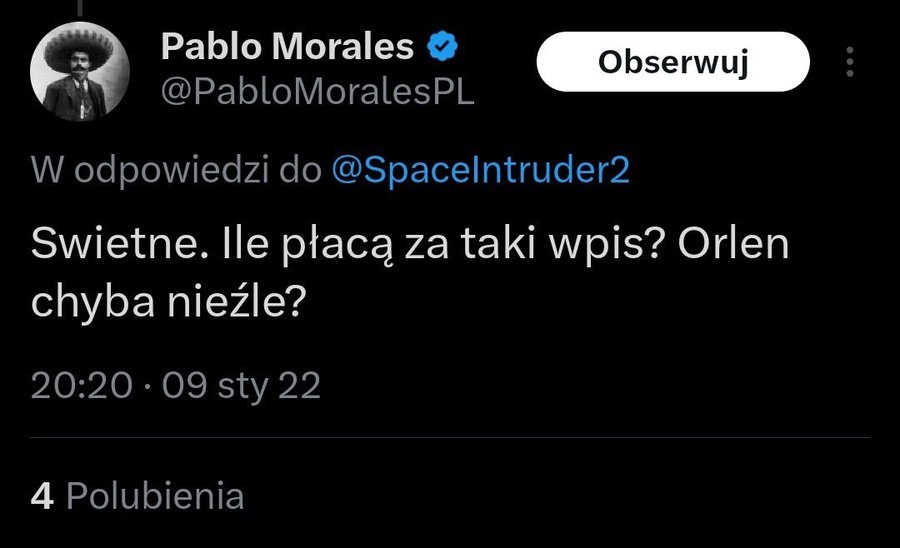
Task: Click the blue verified checkmark badge
Action: click(443, 46)
